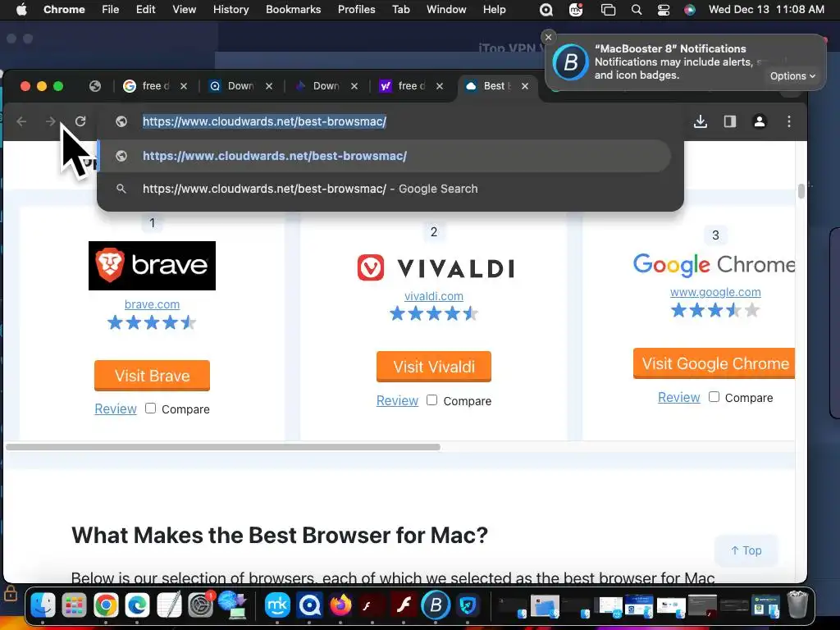Open the www.google.com link

pos(715,292)
